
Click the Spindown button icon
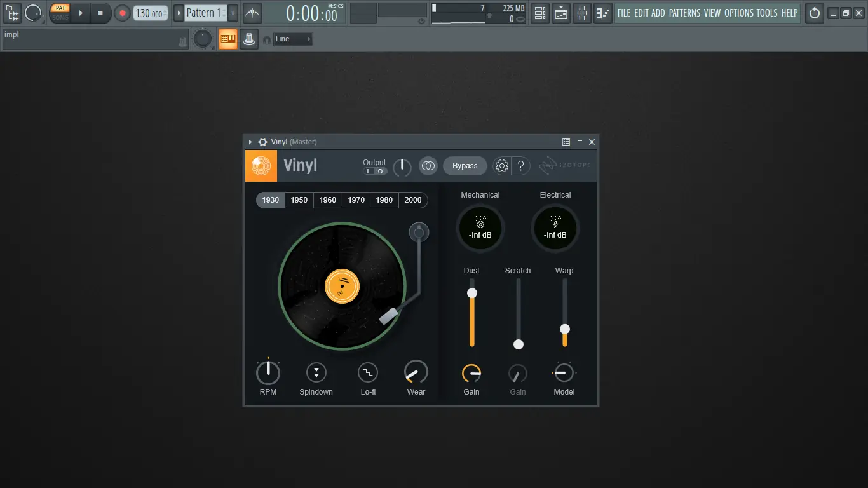coord(316,372)
